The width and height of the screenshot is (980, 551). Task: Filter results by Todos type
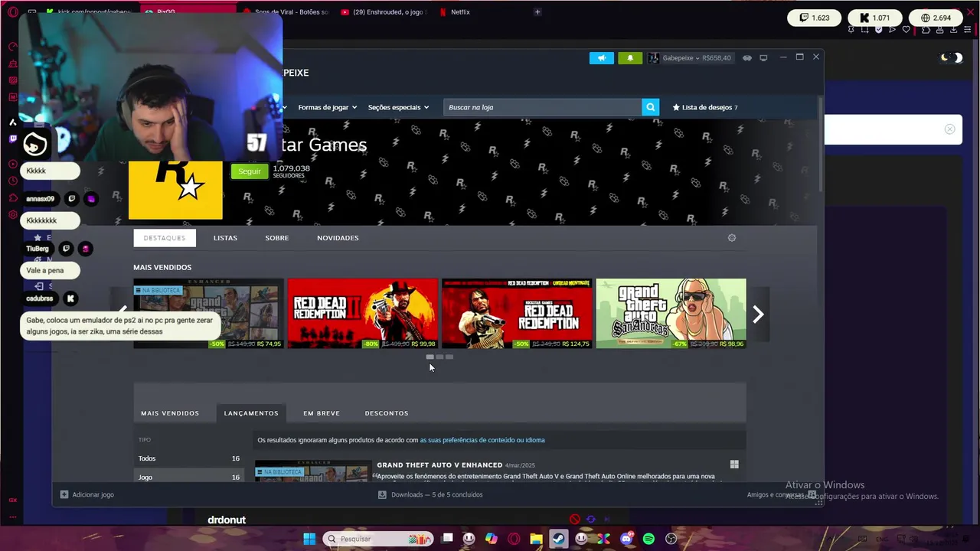(190, 458)
